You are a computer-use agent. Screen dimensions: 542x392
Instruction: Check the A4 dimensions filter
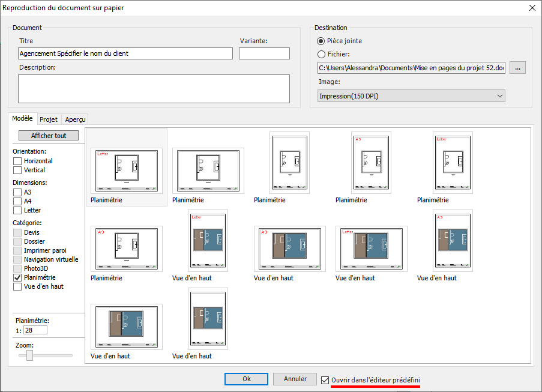pos(17,201)
